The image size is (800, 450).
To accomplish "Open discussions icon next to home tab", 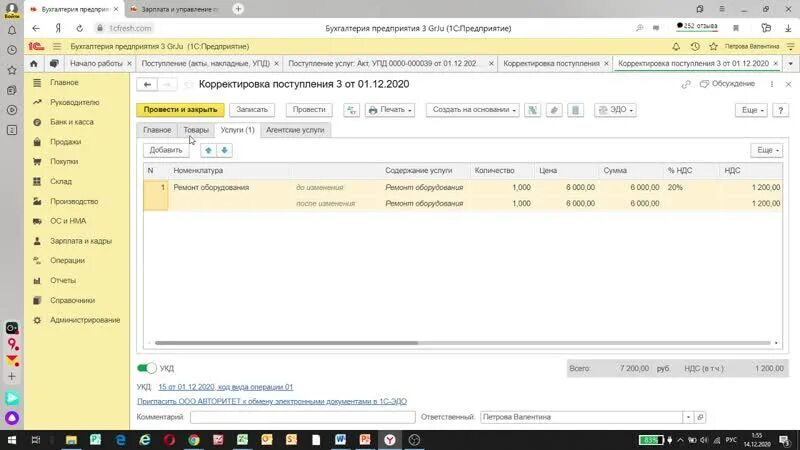I will click(x=54, y=64).
